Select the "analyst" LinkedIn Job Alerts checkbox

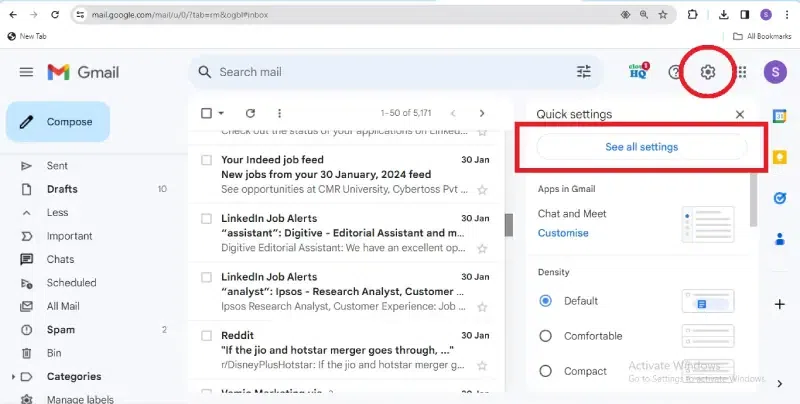tap(206, 277)
